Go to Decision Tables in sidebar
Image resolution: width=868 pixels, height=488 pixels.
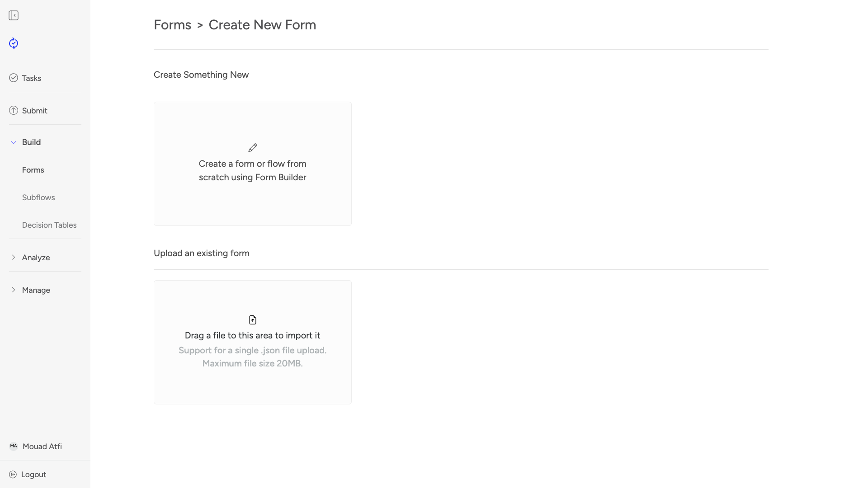(49, 225)
